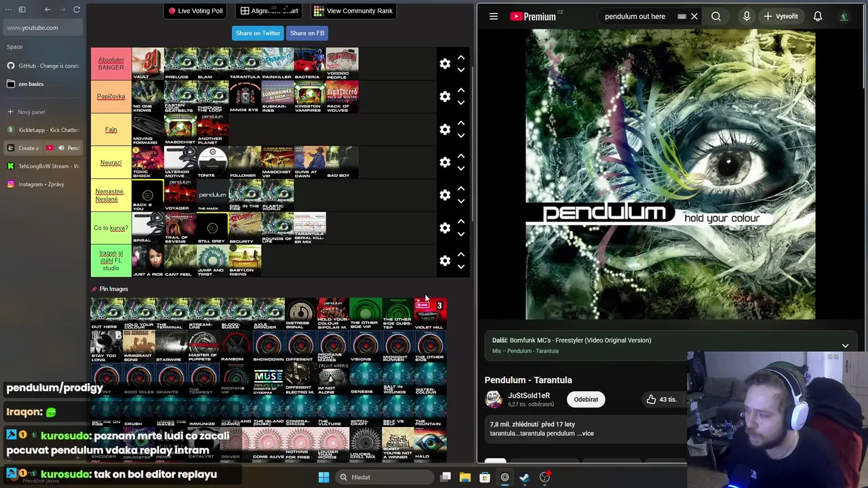Viewport: 868px width, 488px height.
Task: Click the Live Voting Poll button
Action: pyautogui.click(x=195, y=11)
